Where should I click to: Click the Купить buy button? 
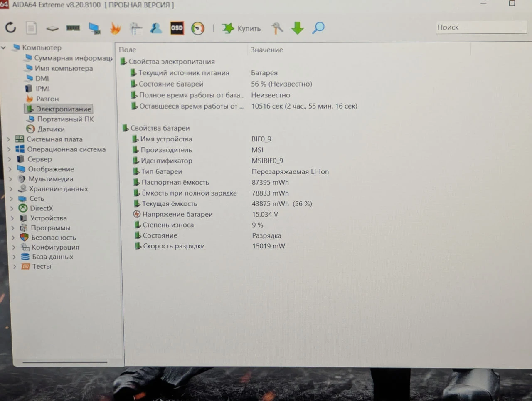tap(241, 28)
